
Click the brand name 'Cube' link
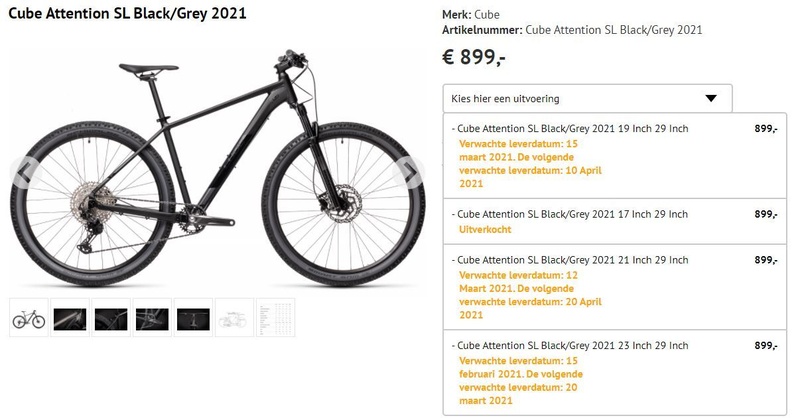[487, 15]
